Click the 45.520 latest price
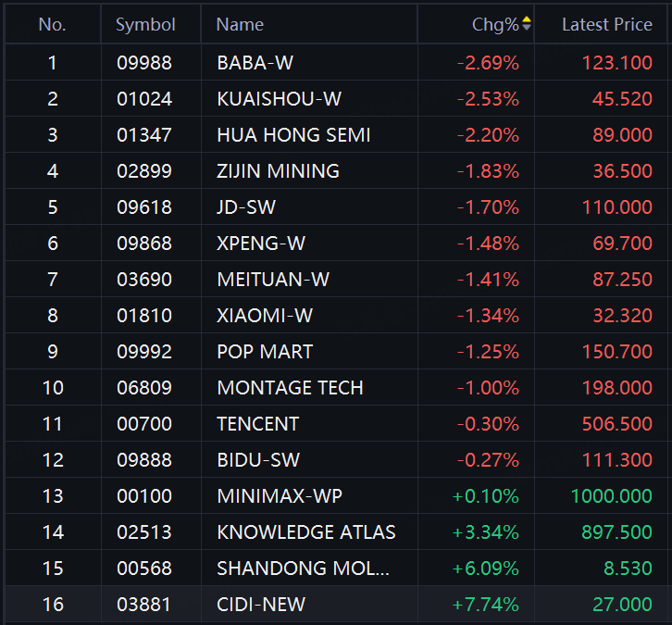The height and width of the screenshot is (625, 672). coord(622,99)
